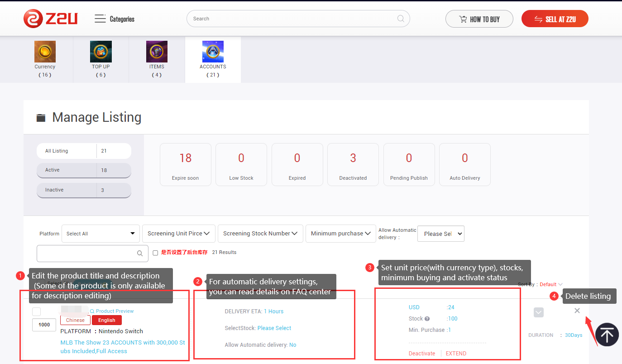
Task: Expand Screening Unit Pirce dropdown
Action: 178,234
